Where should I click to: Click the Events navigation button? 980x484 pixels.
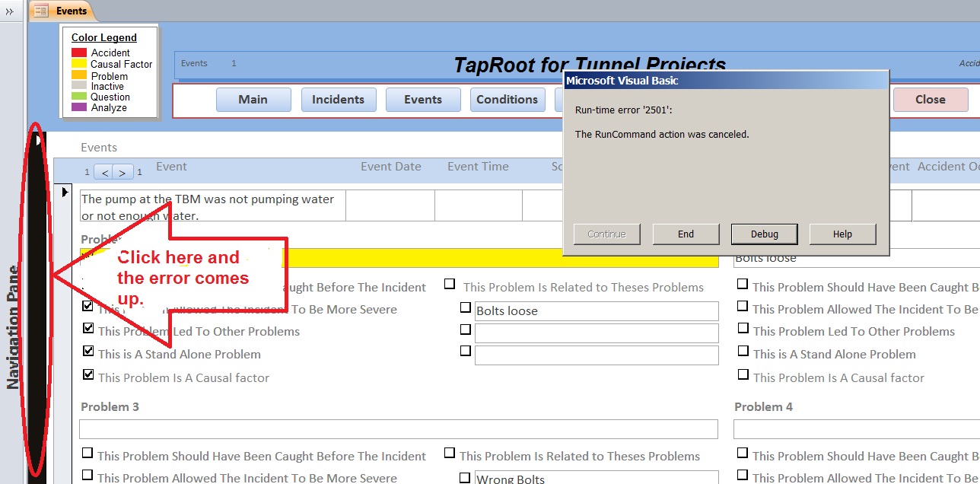pyautogui.click(x=423, y=100)
